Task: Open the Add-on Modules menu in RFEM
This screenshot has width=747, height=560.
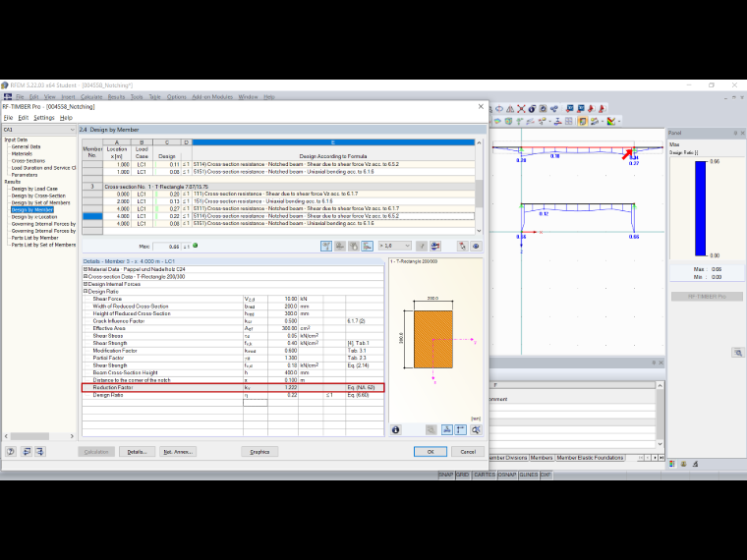Action: 212,96
